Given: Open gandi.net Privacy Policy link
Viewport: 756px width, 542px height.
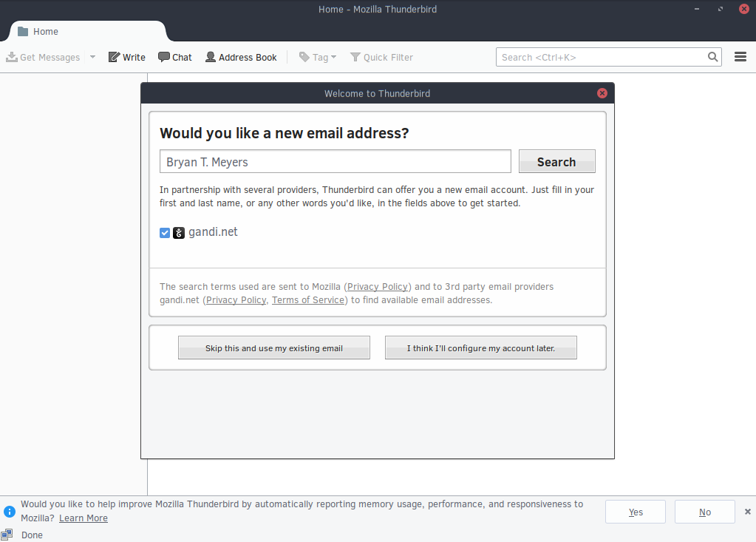Looking at the screenshot, I should pos(236,300).
